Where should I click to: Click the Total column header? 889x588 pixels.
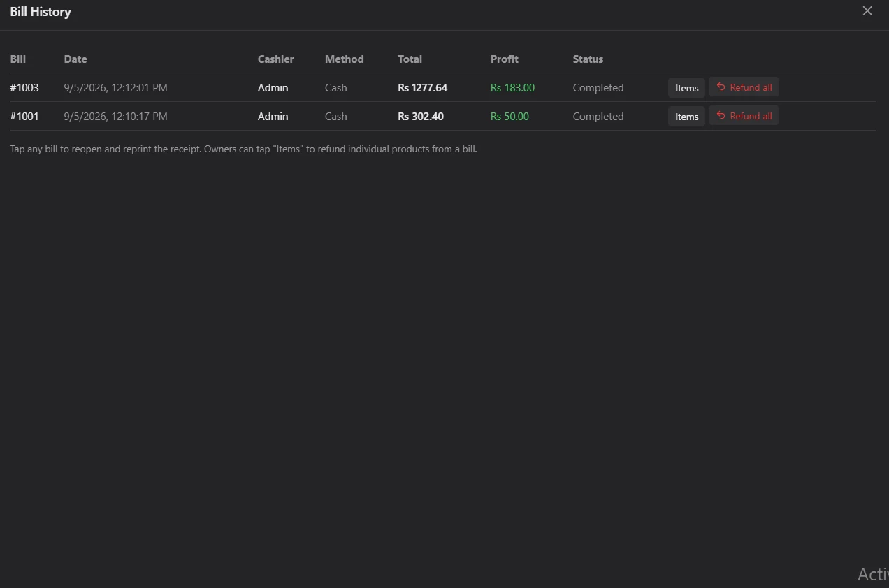pos(410,59)
